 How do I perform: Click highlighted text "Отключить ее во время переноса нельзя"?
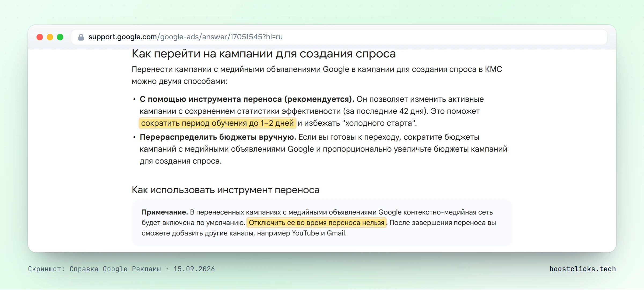coord(316,223)
